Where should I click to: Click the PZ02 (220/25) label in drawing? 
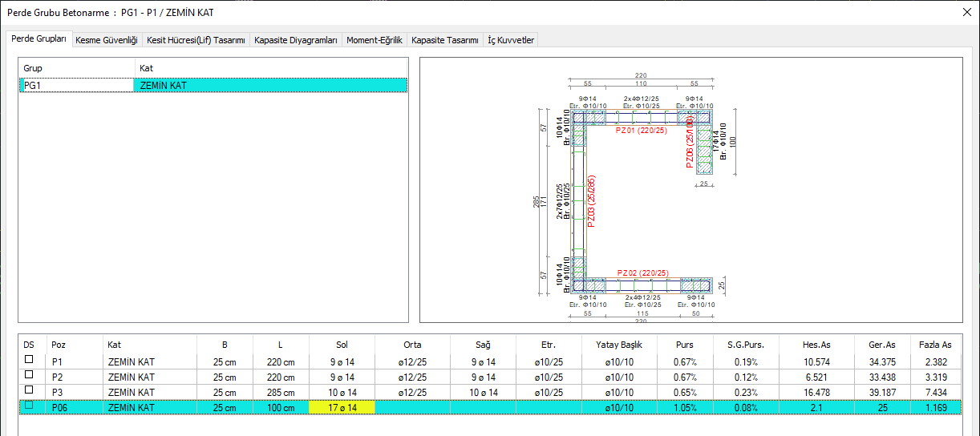click(x=642, y=273)
